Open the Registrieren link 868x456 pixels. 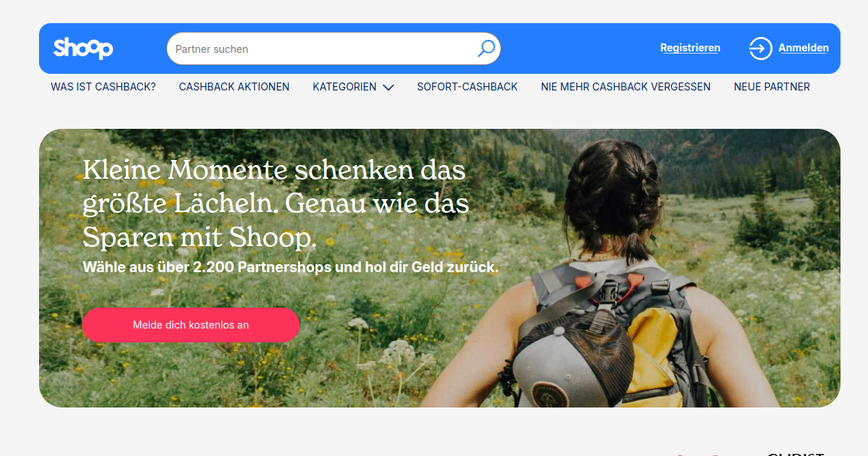690,48
